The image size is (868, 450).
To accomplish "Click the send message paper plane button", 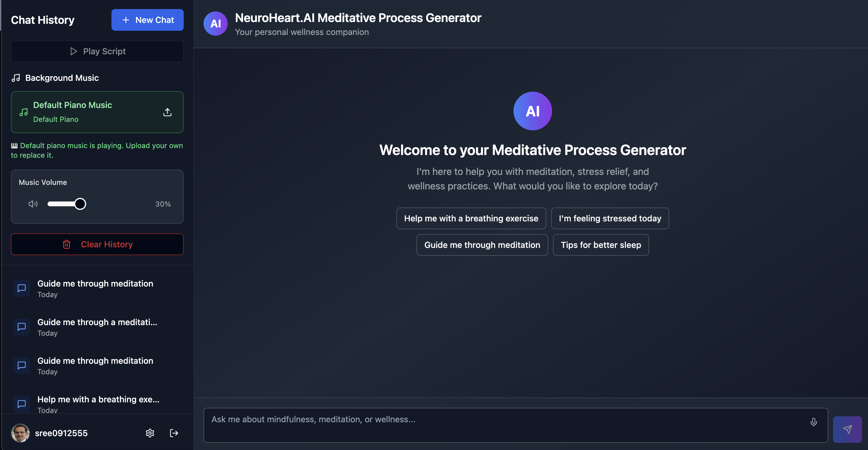I will [847, 429].
